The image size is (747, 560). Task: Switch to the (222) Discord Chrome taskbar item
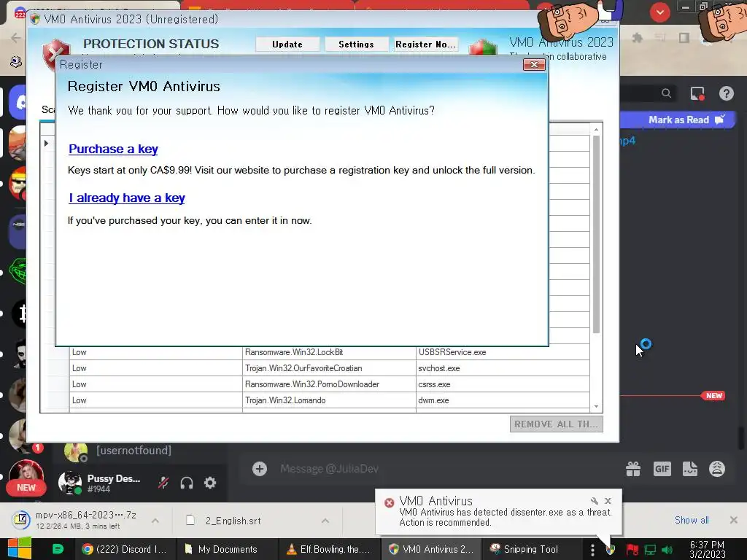pyautogui.click(x=124, y=549)
